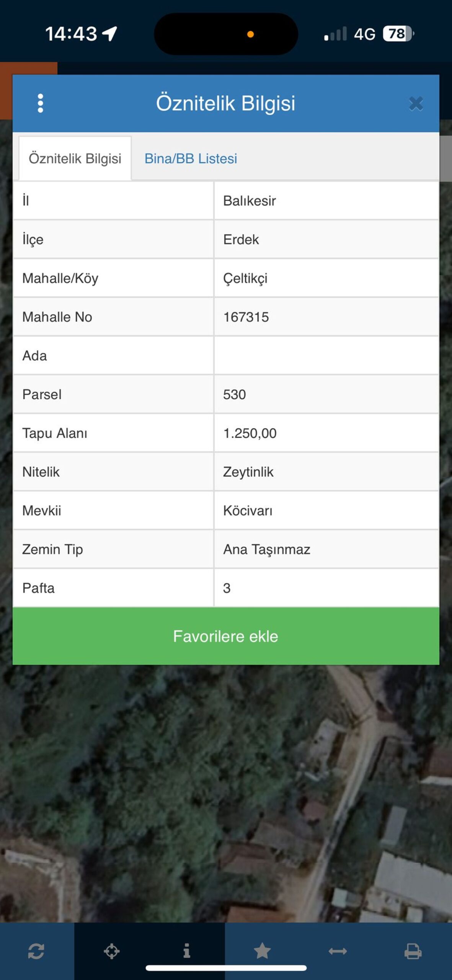This screenshot has height=980, width=452.
Task: Tap the Mahalle No value 167315
Action: (246, 317)
